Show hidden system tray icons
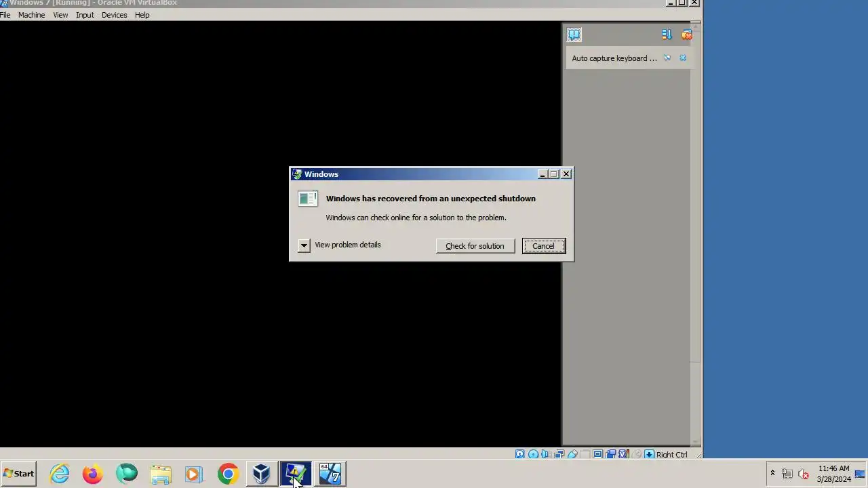This screenshot has width=868, height=488. pos(772,473)
